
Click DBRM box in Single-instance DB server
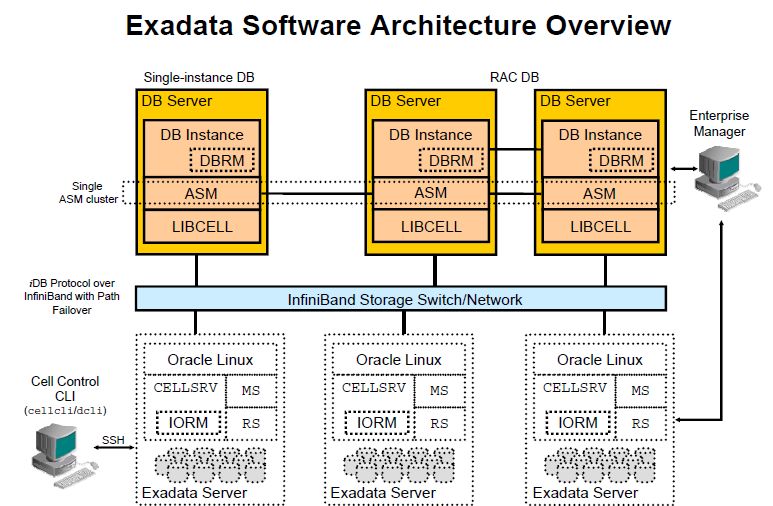222,161
